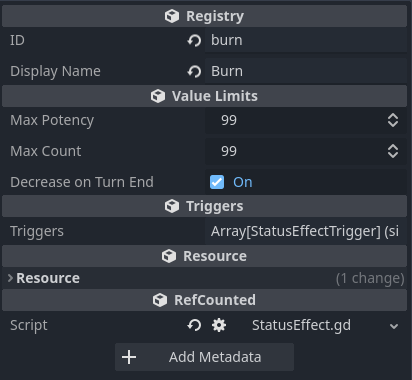
Task: Click the plus icon on Add Metadata
Action: 129,357
